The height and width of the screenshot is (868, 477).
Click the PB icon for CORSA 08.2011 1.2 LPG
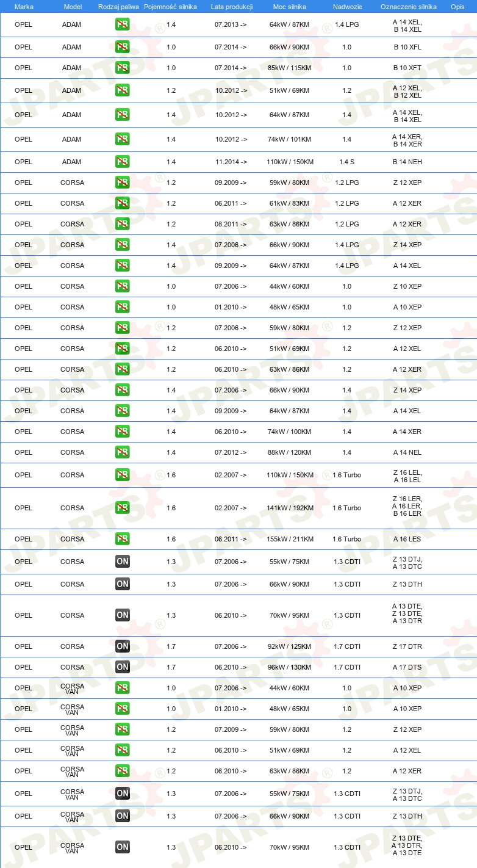pyautogui.click(x=122, y=224)
